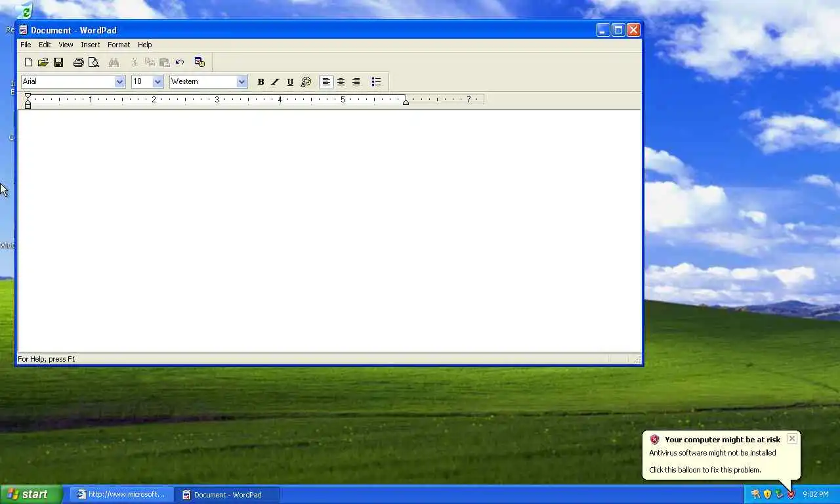Expand the Arial font name dropdown

[119, 81]
